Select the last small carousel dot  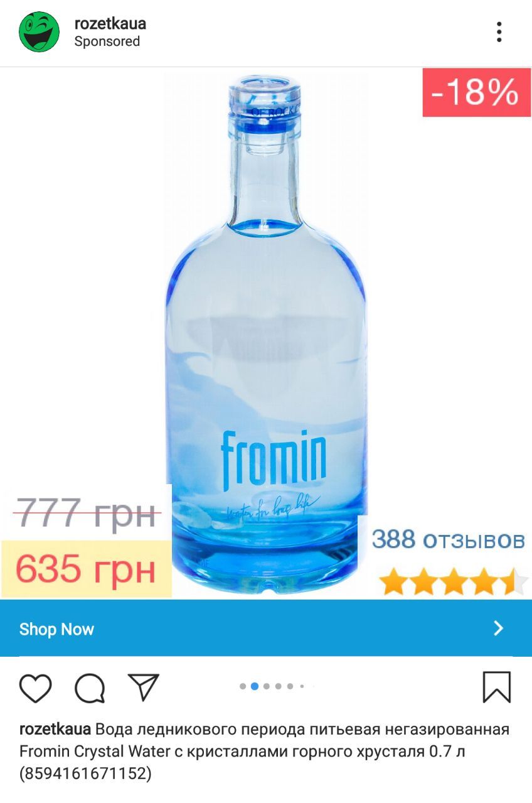302,686
